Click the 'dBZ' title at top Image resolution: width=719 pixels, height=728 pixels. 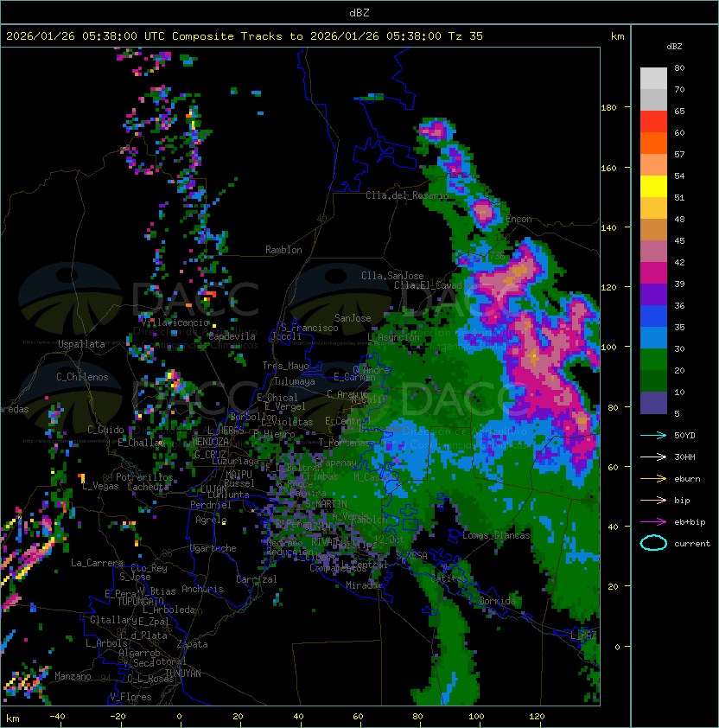click(x=359, y=13)
